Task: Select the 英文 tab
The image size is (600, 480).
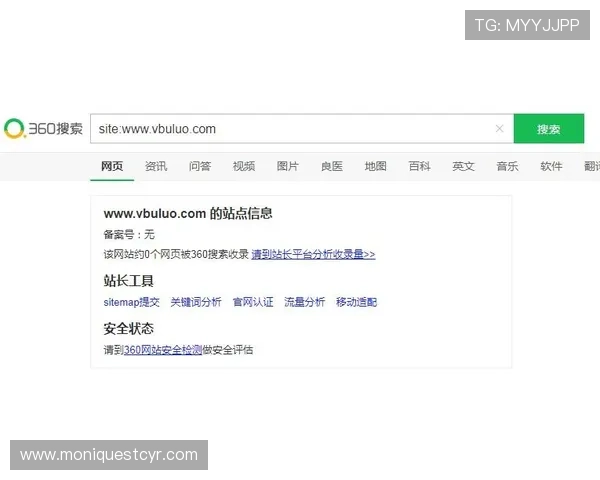Action: click(463, 166)
